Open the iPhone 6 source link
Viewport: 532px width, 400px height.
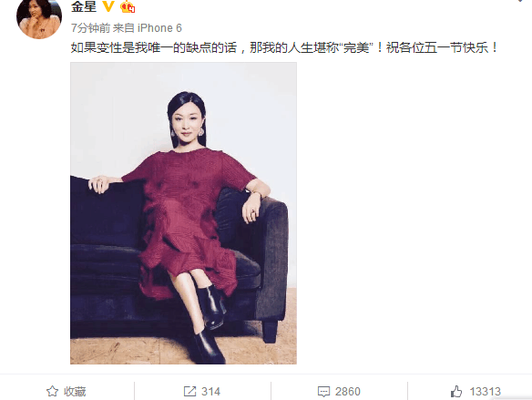(159, 28)
